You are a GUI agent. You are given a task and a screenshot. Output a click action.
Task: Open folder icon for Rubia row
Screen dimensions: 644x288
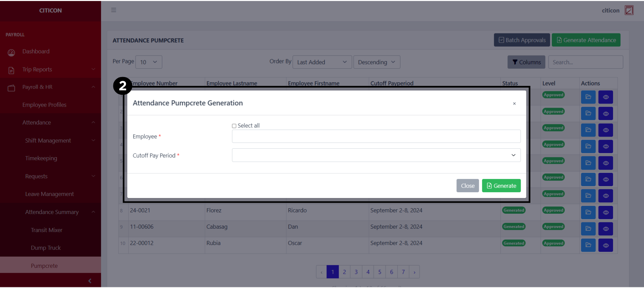pyautogui.click(x=588, y=245)
